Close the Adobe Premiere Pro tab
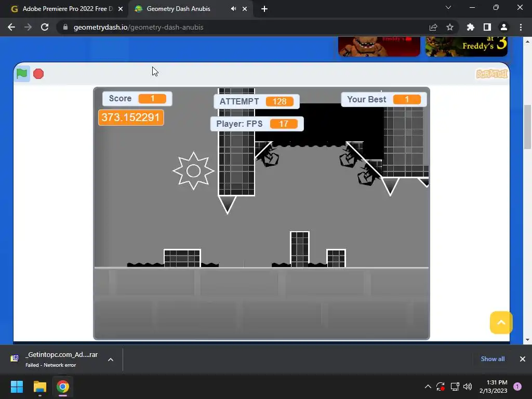The image size is (532, 399). [x=121, y=9]
